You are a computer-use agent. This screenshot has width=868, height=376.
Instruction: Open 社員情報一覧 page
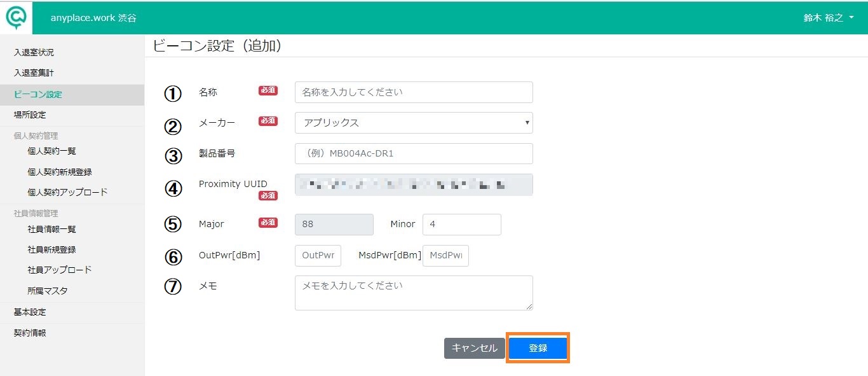52,229
